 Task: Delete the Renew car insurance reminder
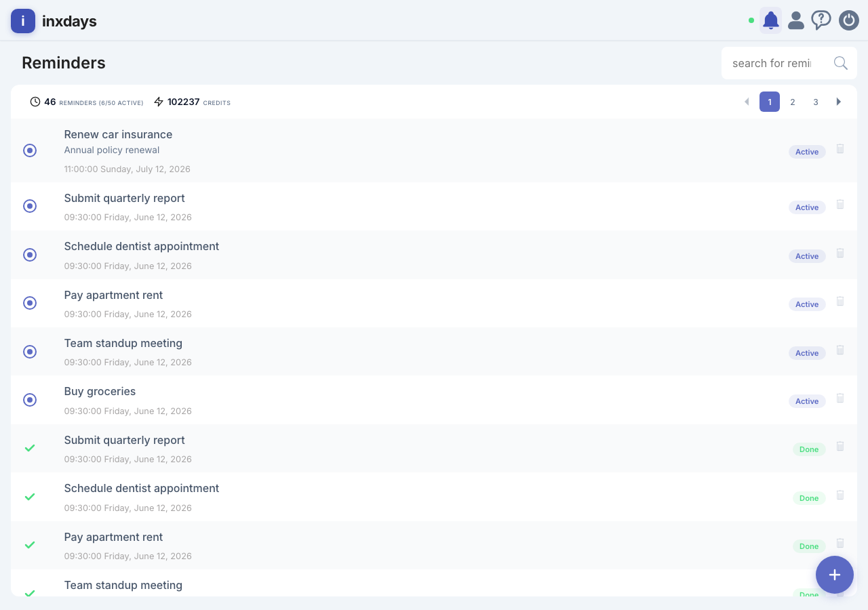click(840, 148)
